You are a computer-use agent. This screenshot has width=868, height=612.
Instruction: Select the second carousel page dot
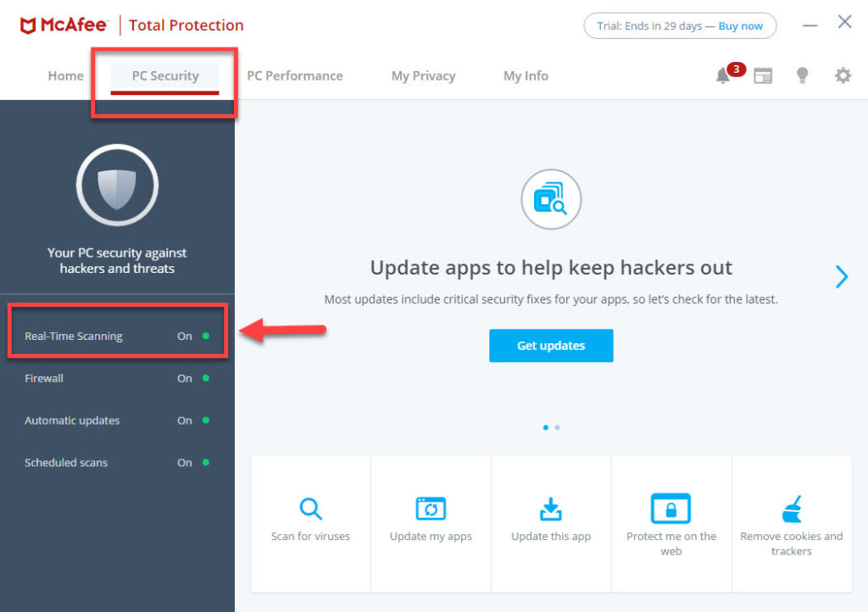click(x=558, y=427)
